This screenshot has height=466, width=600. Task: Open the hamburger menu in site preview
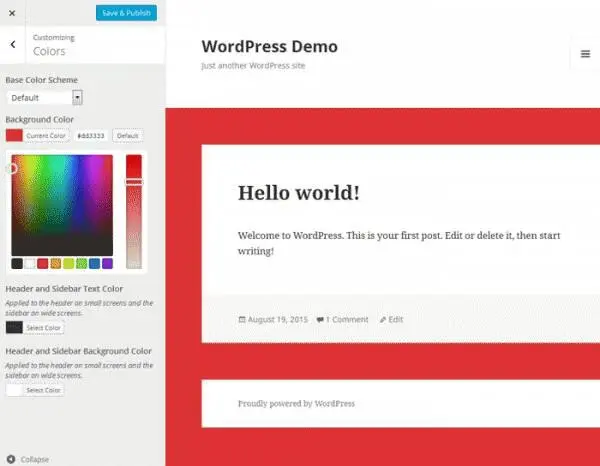[585, 54]
